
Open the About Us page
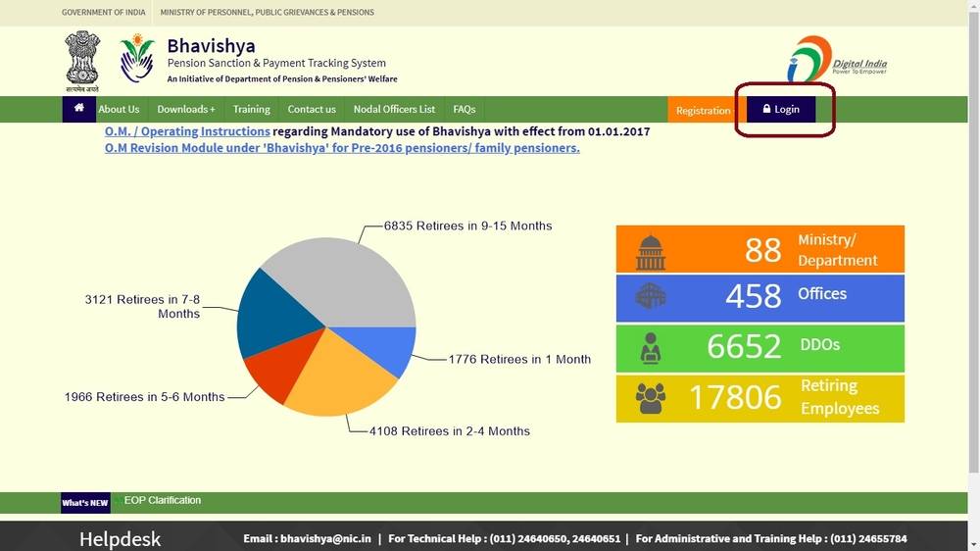point(119,110)
